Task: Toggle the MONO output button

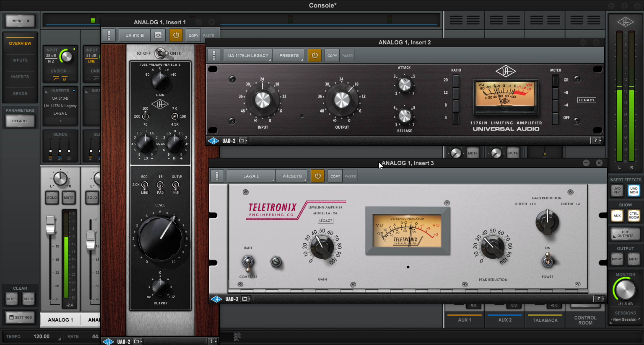Action: (x=617, y=259)
